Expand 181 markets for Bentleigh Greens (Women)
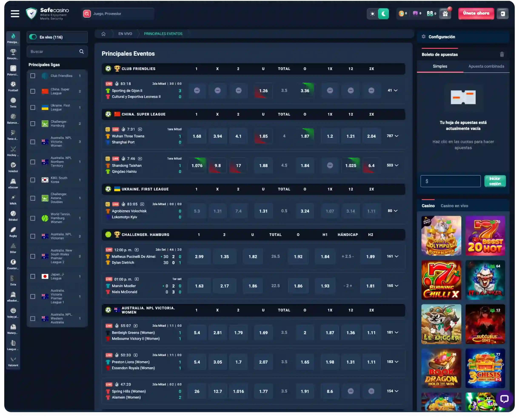The width and height of the screenshot is (519, 420). [392, 332]
